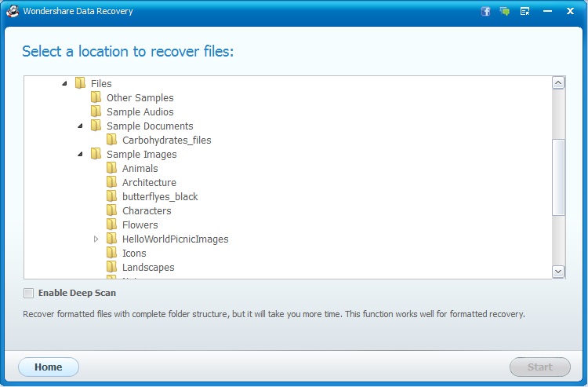Select the Characters label

(147, 210)
